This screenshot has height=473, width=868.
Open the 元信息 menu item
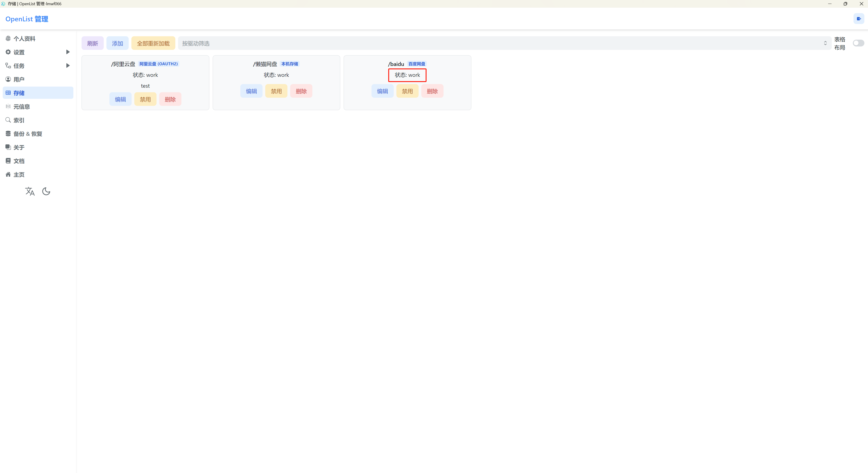[38, 106]
